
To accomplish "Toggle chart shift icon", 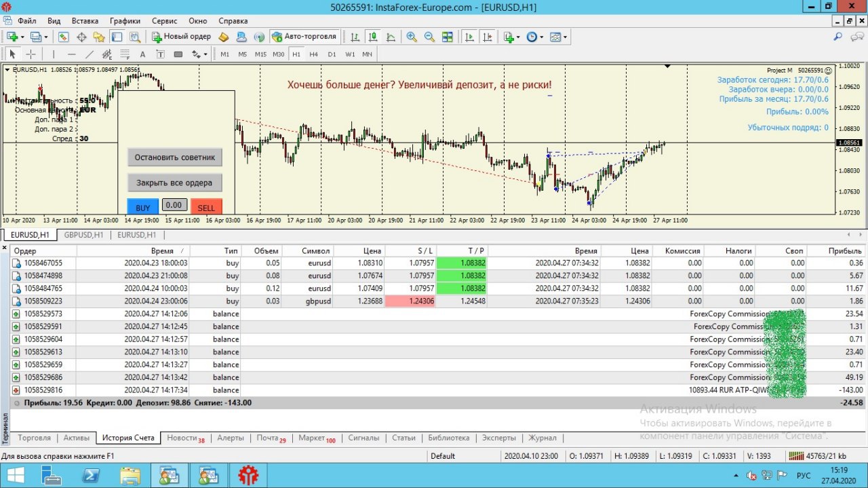I will [487, 37].
